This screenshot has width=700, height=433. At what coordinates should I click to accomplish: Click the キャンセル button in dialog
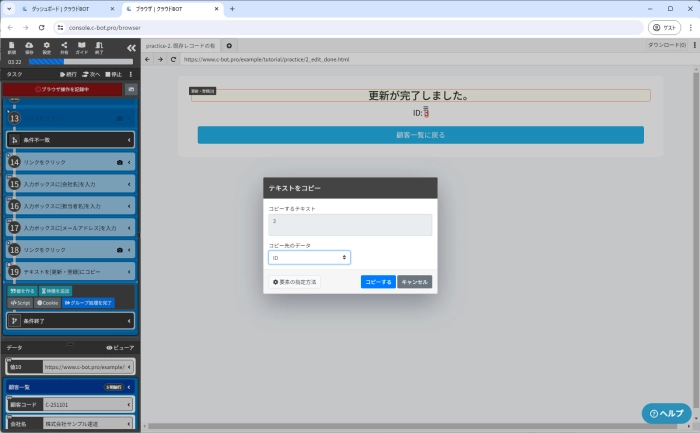[x=414, y=282]
